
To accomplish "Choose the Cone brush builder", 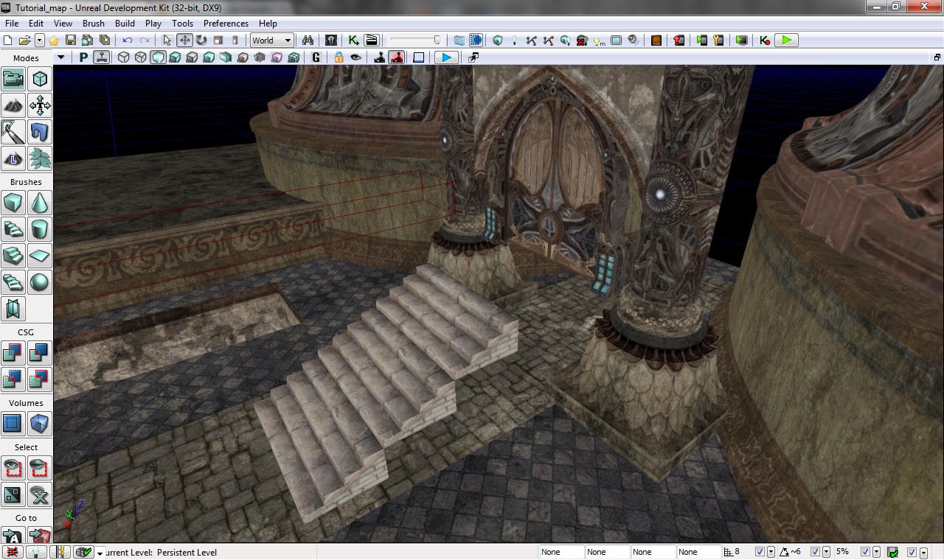I will point(40,203).
